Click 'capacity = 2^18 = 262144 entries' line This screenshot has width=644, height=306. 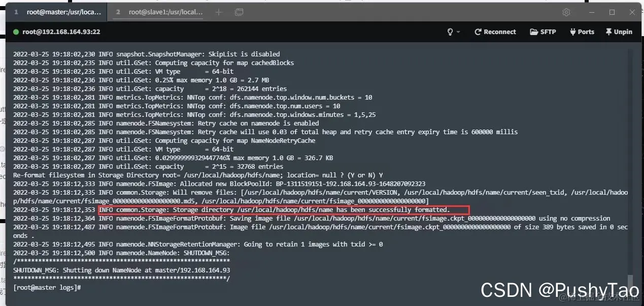(150, 88)
